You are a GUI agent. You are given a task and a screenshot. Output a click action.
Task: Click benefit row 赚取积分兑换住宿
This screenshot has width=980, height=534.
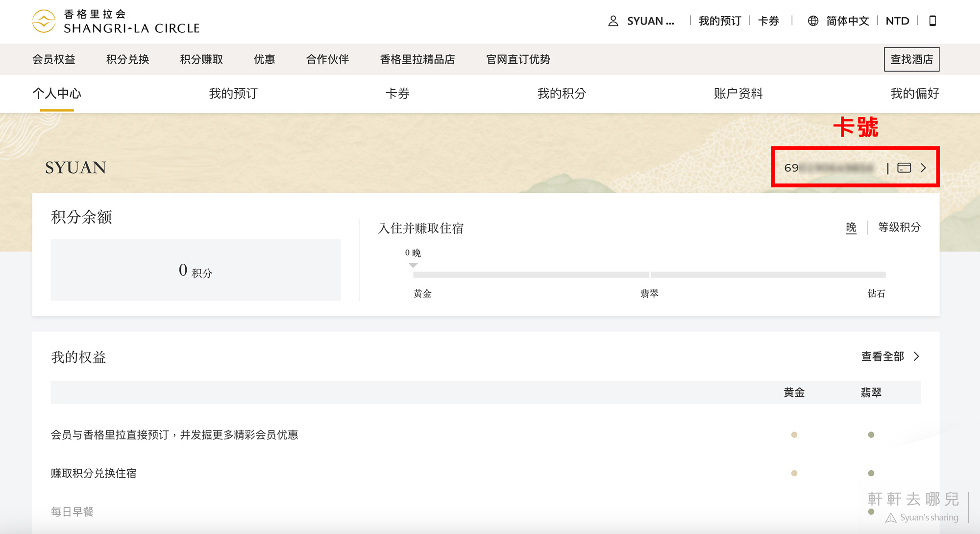coord(94,473)
